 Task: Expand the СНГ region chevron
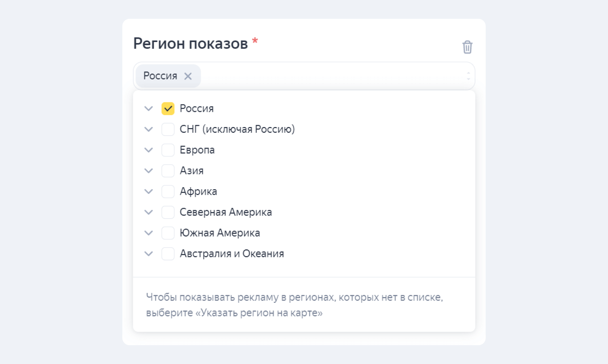(x=148, y=129)
